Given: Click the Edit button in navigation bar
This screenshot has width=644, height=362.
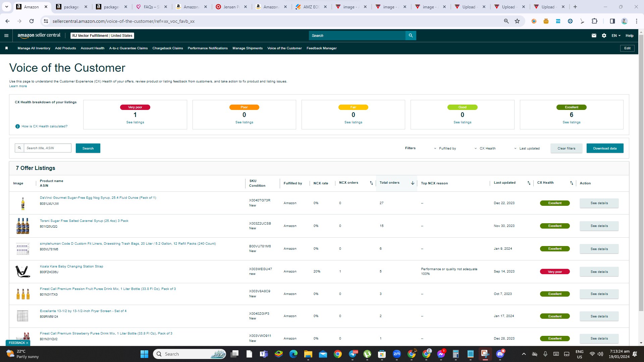Looking at the screenshot, I should pyautogui.click(x=627, y=48).
